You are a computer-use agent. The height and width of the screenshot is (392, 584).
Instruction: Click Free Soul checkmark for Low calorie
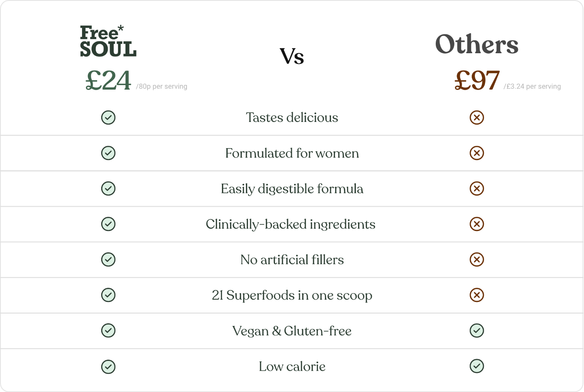(108, 366)
